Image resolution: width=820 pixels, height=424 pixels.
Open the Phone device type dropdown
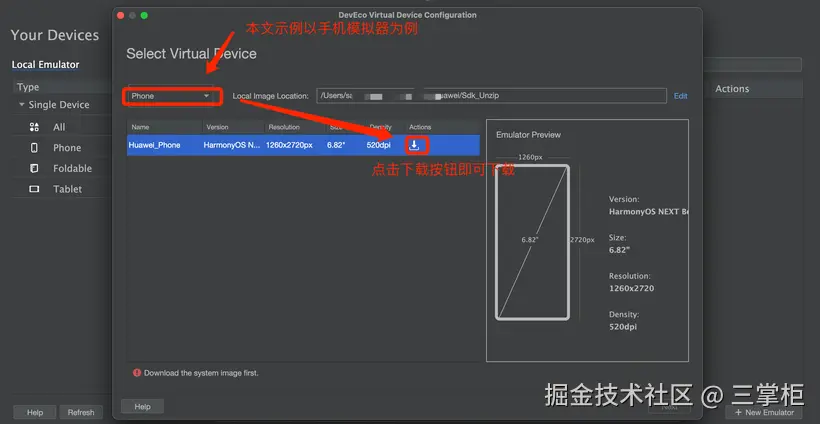coord(170,96)
